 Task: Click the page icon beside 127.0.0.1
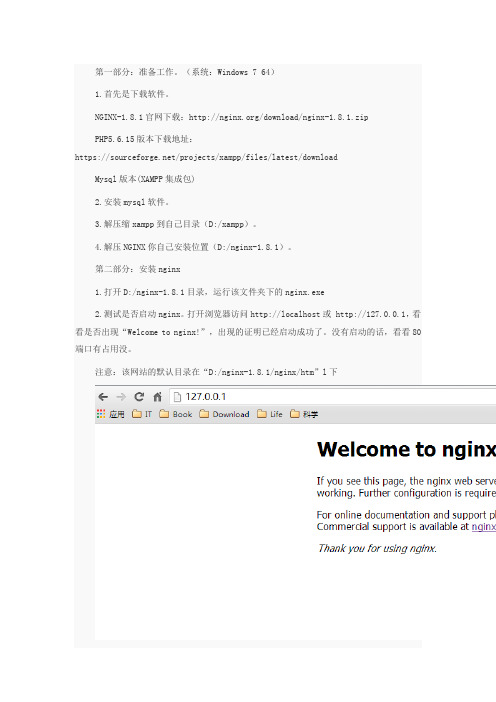point(177,397)
